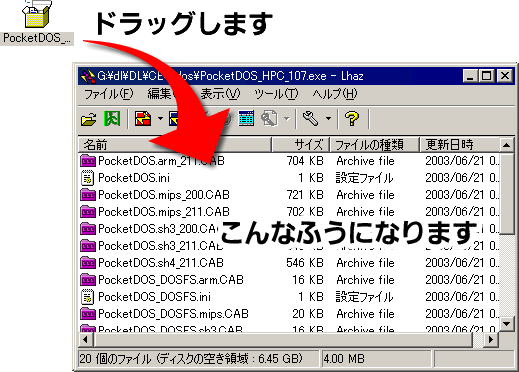Open the dropdown arrow beside the wrench icon
The width and height of the screenshot is (519, 372).
[328, 118]
